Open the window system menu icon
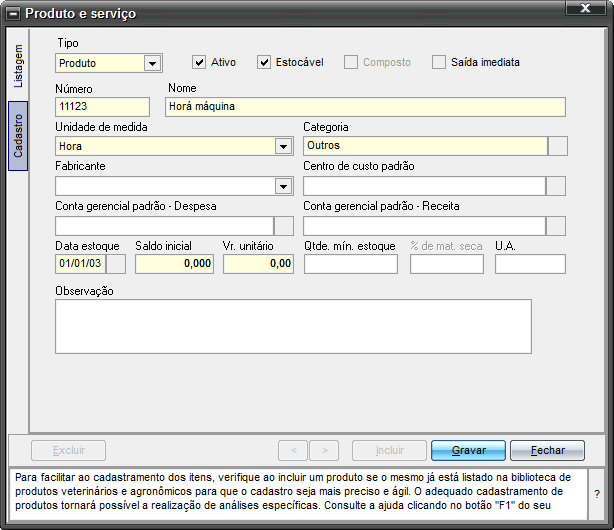The image size is (614, 530). coord(14,14)
